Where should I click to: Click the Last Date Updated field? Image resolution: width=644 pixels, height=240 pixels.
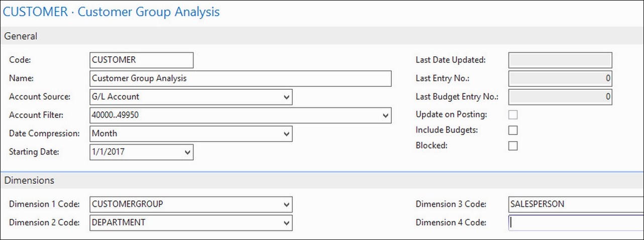click(561, 60)
